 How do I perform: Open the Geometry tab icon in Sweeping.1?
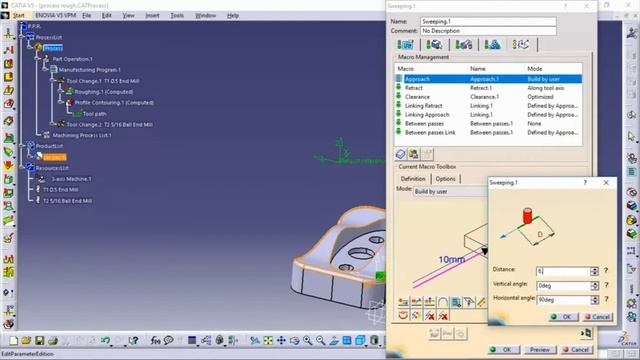pyautogui.click(x=434, y=44)
